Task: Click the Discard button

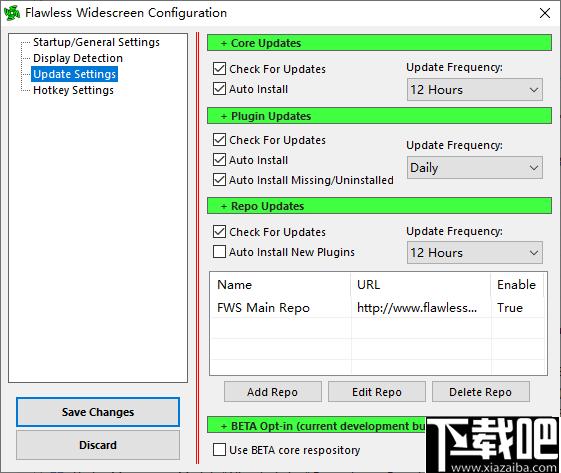Action: click(98, 445)
